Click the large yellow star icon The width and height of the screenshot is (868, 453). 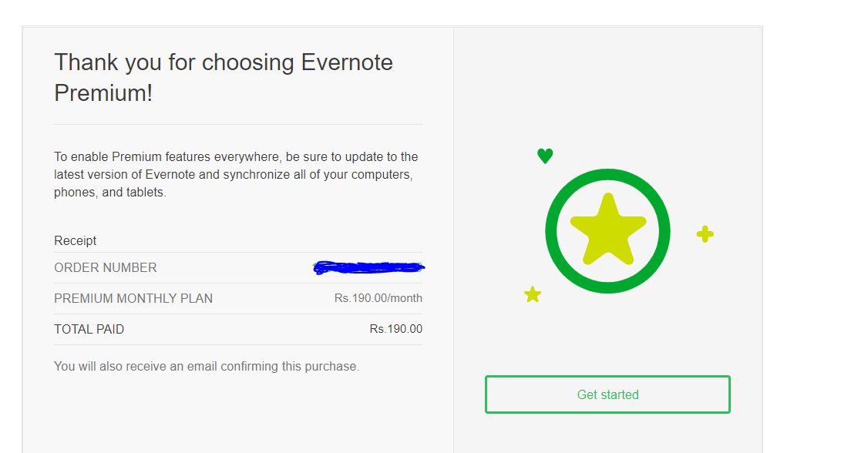pyautogui.click(x=607, y=230)
